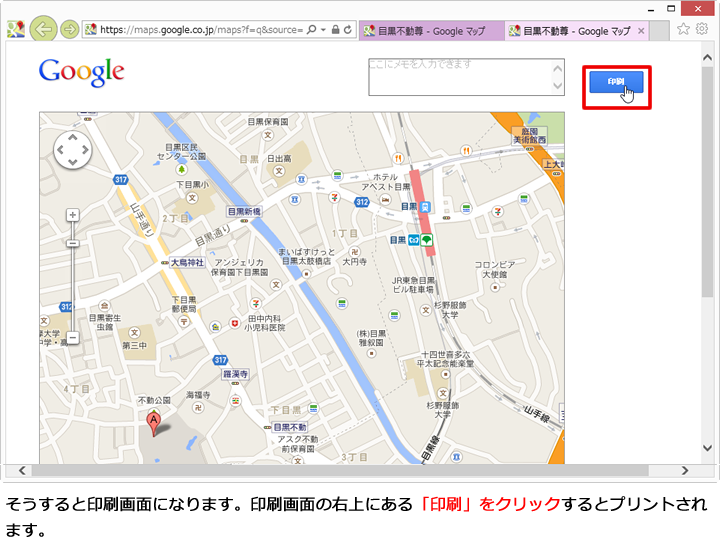Click the address bar URL field
The height and width of the screenshot is (538, 720).
coord(201,30)
